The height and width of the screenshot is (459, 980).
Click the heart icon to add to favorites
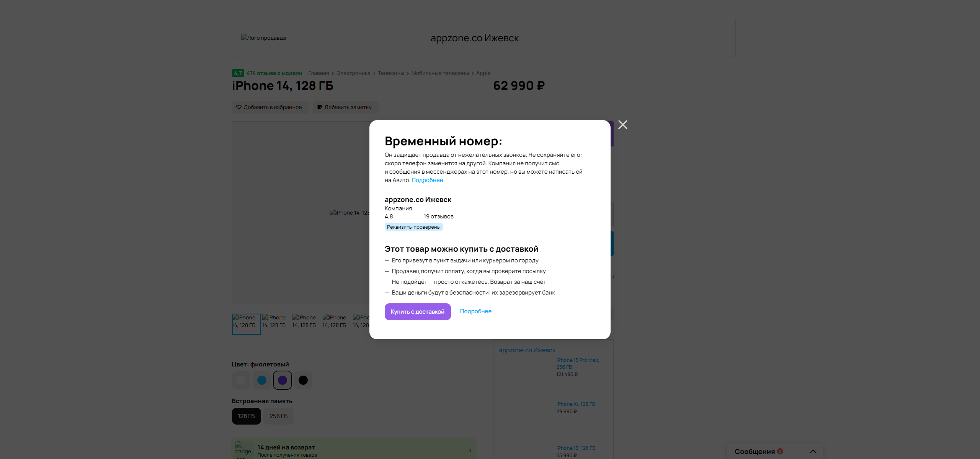click(238, 107)
